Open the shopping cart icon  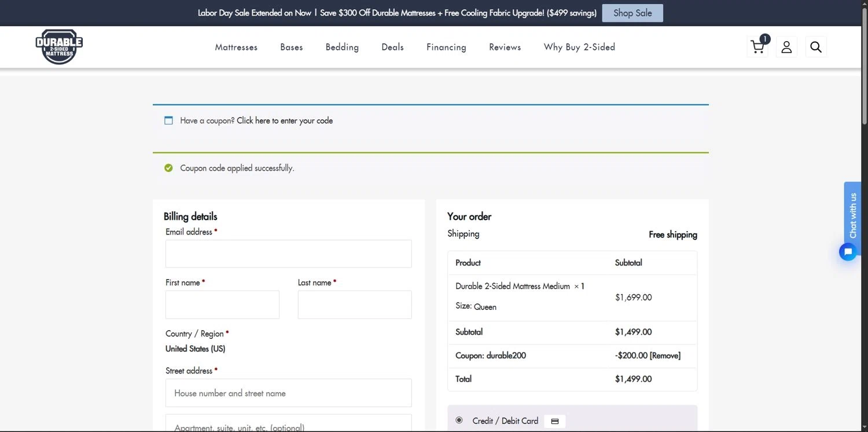[758, 47]
